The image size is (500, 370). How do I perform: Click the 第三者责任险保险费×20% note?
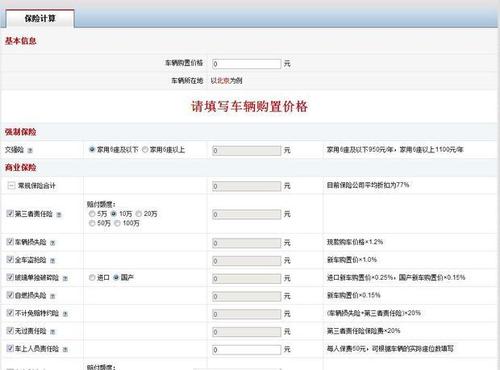click(x=363, y=331)
